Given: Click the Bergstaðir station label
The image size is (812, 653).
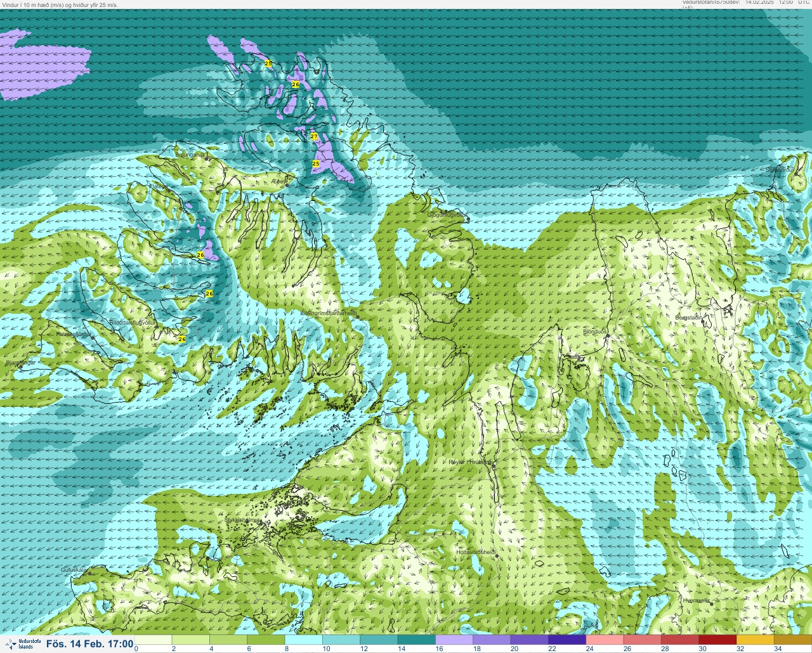Looking at the screenshot, I should (x=689, y=318).
